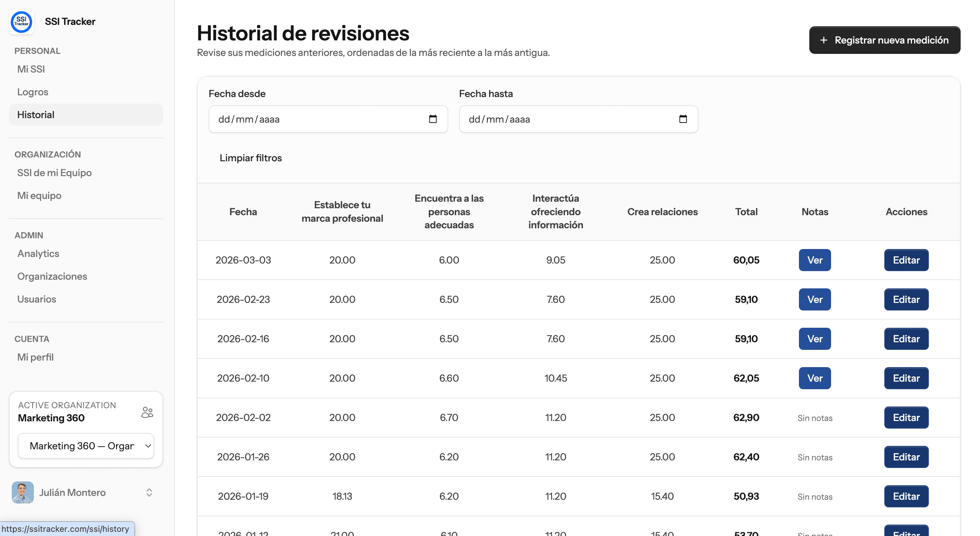
Task: Open the calendar picker for Fecha hasta
Action: pyautogui.click(x=683, y=119)
